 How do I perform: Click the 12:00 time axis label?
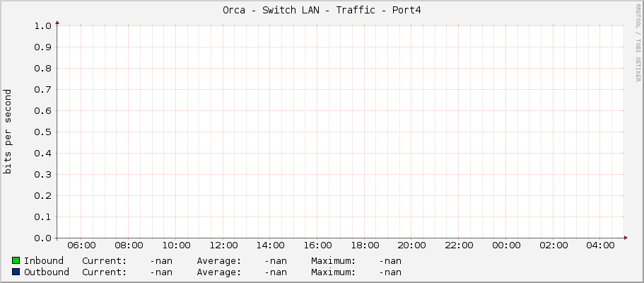point(223,246)
